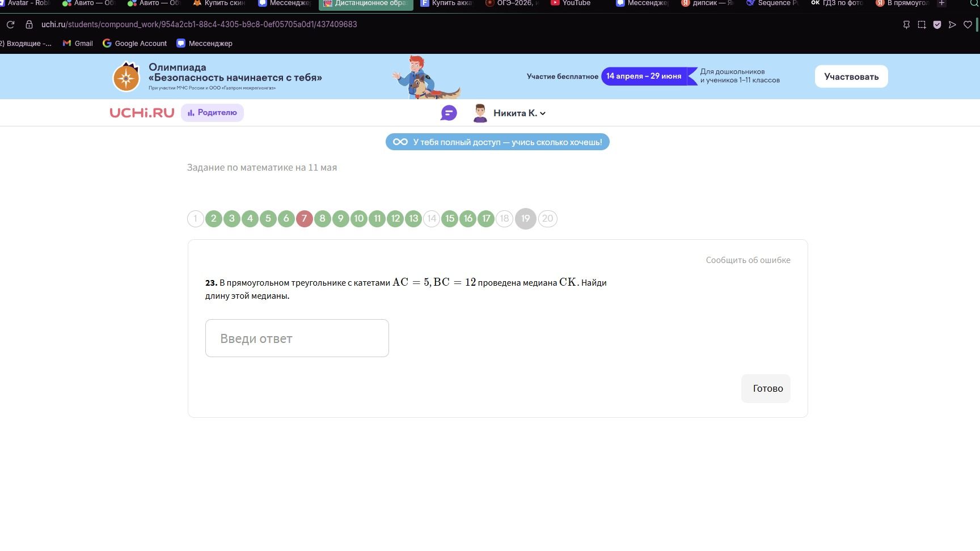980x551 pixels.
Task: Click the bookmark heart icon in address bar
Action: click(x=968, y=24)
